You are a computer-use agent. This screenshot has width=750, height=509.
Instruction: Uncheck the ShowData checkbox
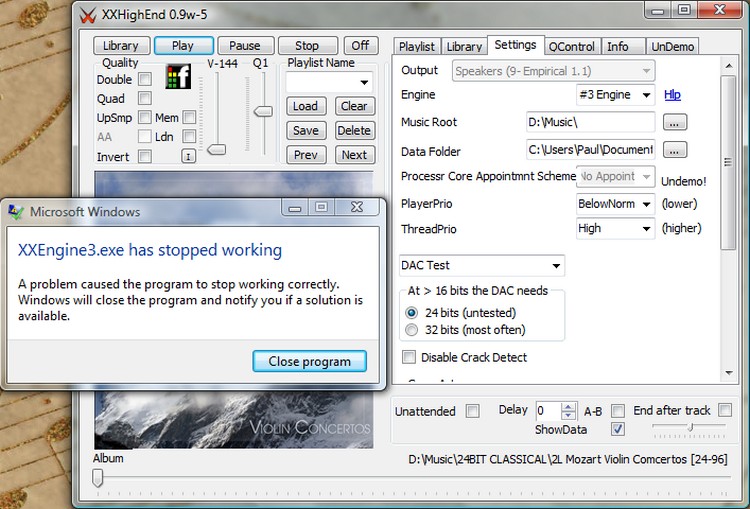(618, 429)
